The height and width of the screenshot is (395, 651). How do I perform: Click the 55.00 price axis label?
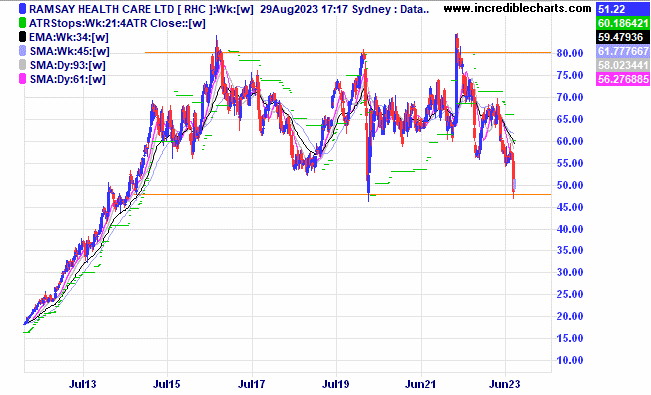(570, 163)
